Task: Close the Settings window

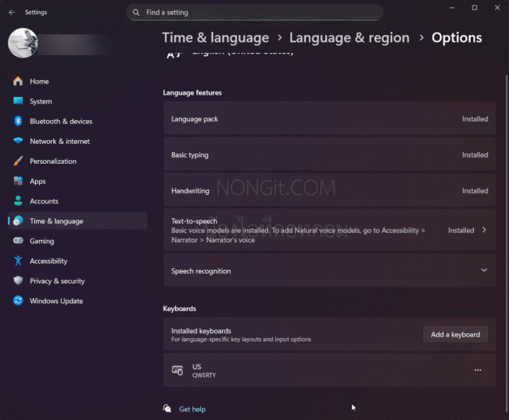Action: tap(497, 7)
